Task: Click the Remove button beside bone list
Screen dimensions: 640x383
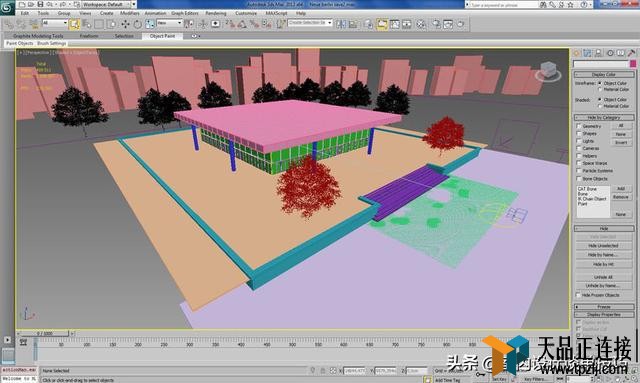Action: point(621,197)
